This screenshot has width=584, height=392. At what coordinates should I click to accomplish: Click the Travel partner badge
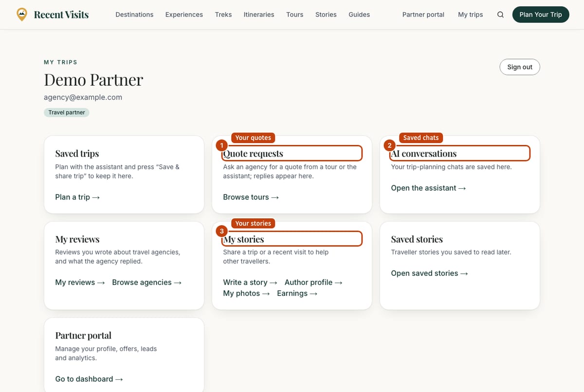click(67, 112)
